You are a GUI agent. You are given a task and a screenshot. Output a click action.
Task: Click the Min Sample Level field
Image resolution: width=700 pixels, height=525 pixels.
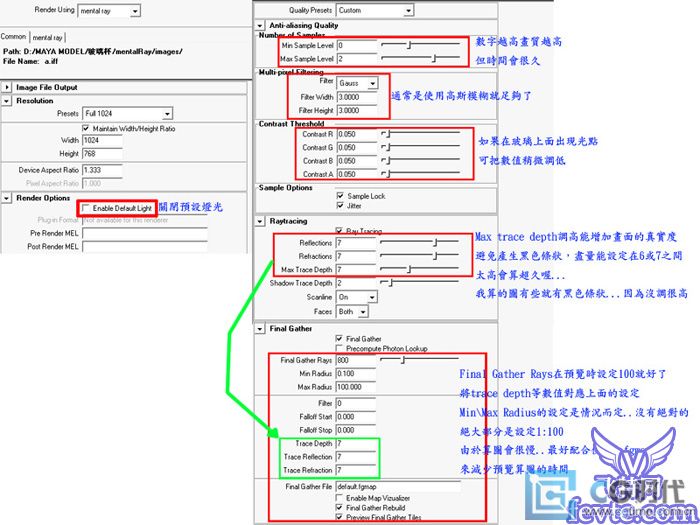coord(357,46)
